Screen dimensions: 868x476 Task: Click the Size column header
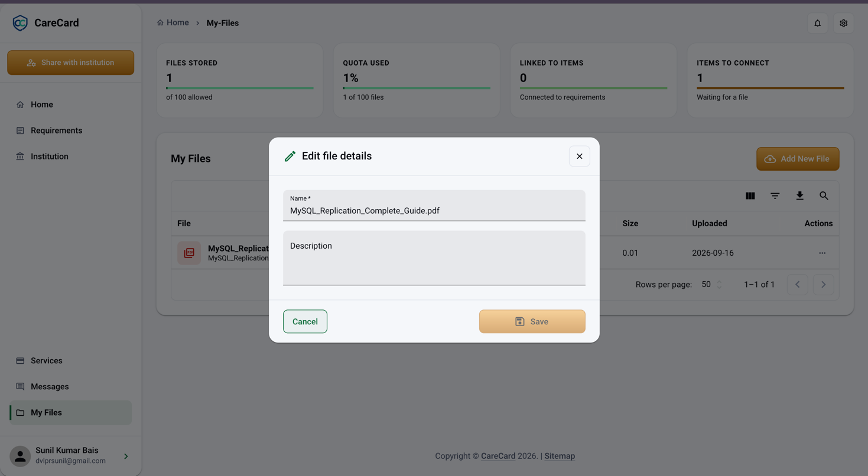[630, 223]
